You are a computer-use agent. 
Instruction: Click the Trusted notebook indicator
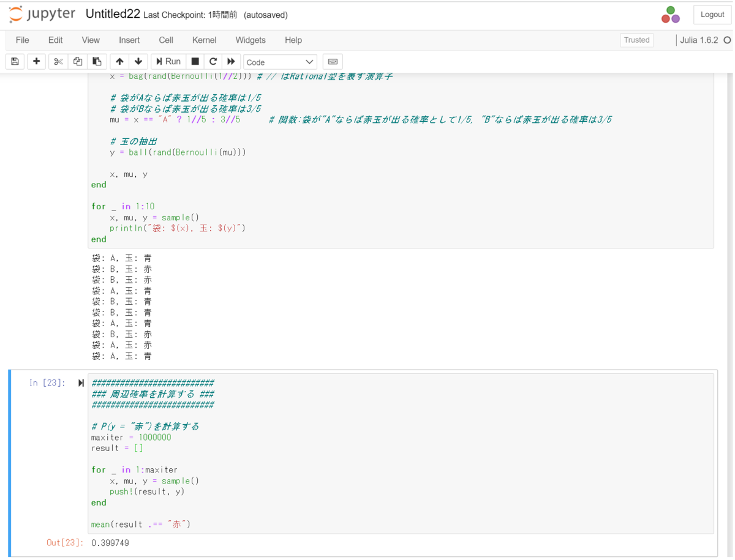(x=636, y=40)
